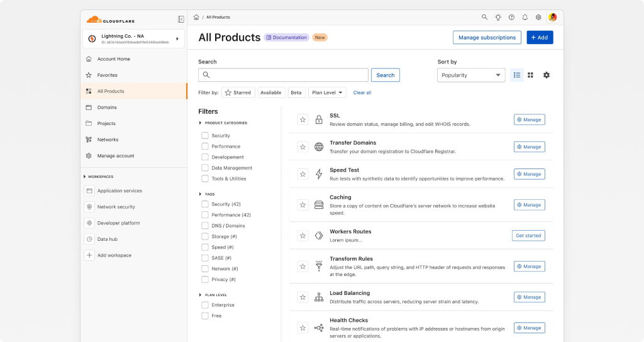This screenshot has height=342, width=644.
Task: Open the top bar settings gear
Action: tap(538, 17)
